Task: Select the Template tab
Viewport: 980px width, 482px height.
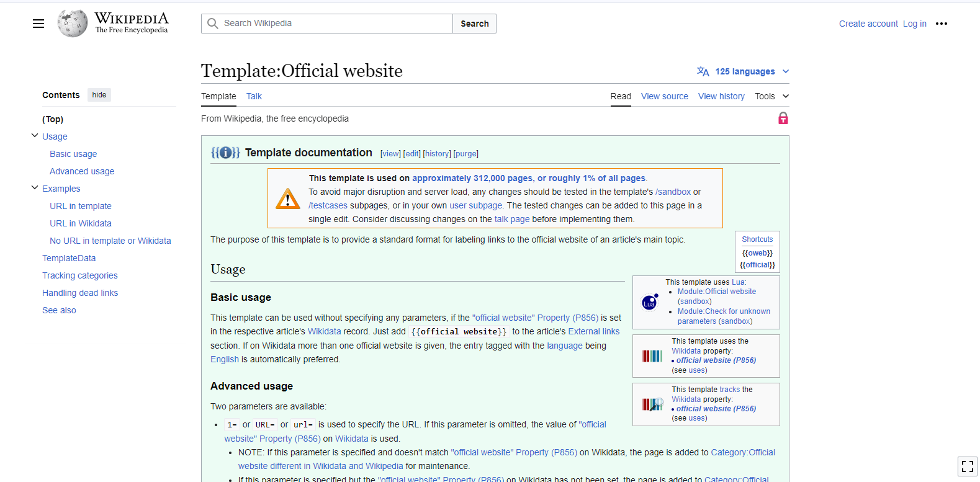Action: pyautogui.click(x=218, y=96)
